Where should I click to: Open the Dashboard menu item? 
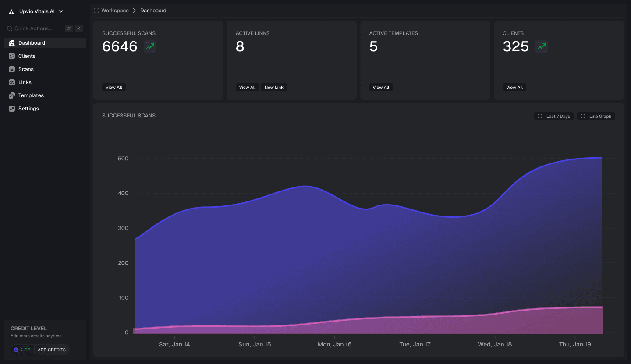click(45, 43)
